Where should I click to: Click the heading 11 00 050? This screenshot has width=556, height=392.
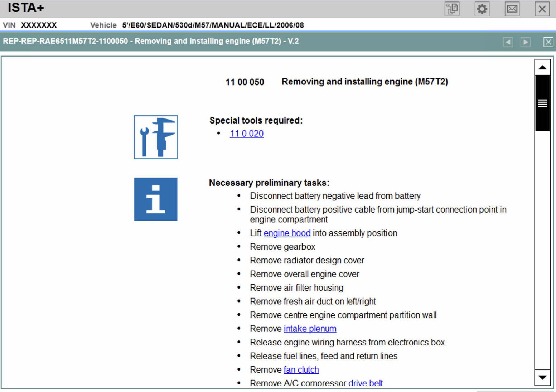[245, 82]
